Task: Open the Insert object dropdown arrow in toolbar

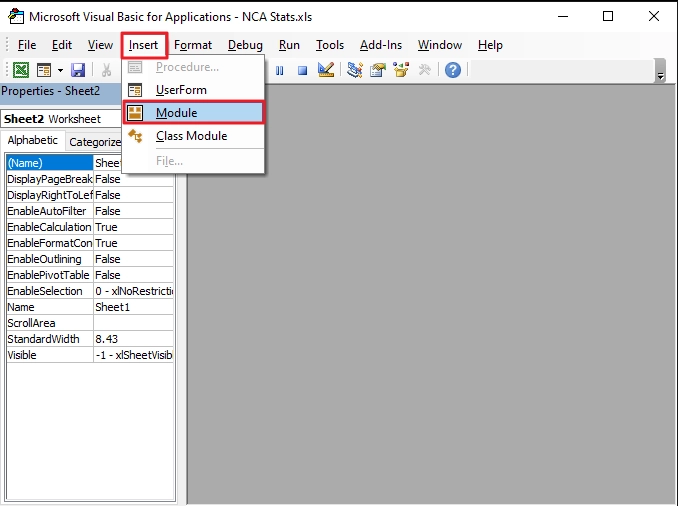Action: (x=60, y=70)
